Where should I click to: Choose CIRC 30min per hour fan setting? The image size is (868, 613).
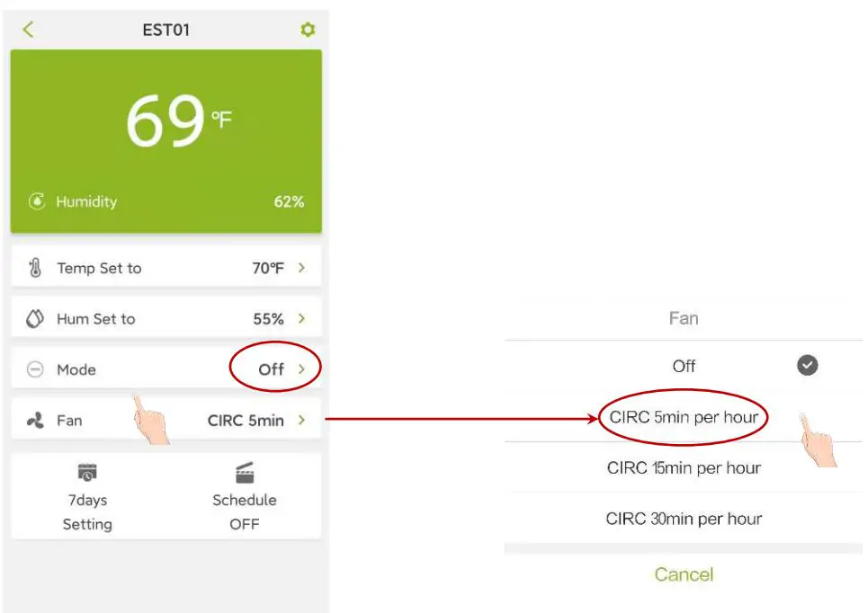click(685, 519)
